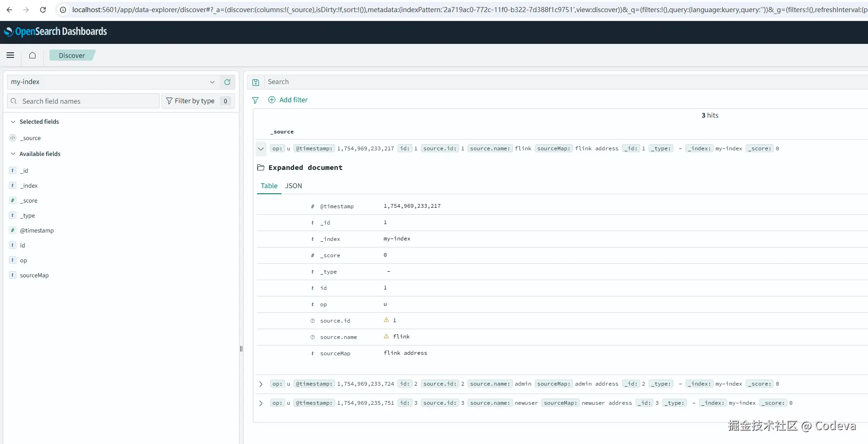
Task: Go back using browser back arrow
Action: click(x=9, y=9)
